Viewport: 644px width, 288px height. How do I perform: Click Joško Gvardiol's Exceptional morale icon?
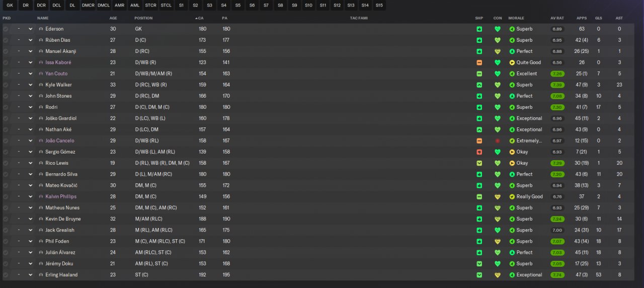512,118
